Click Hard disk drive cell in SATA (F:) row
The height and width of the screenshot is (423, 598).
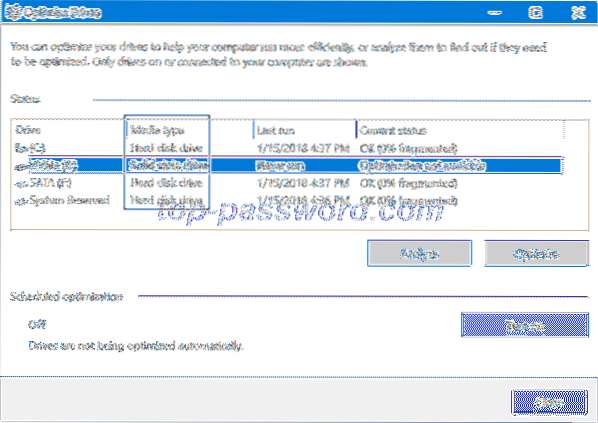click(166, 183)
